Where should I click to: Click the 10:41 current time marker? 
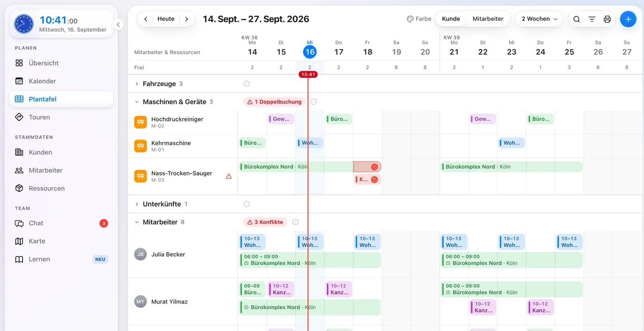tap(308, 74)
